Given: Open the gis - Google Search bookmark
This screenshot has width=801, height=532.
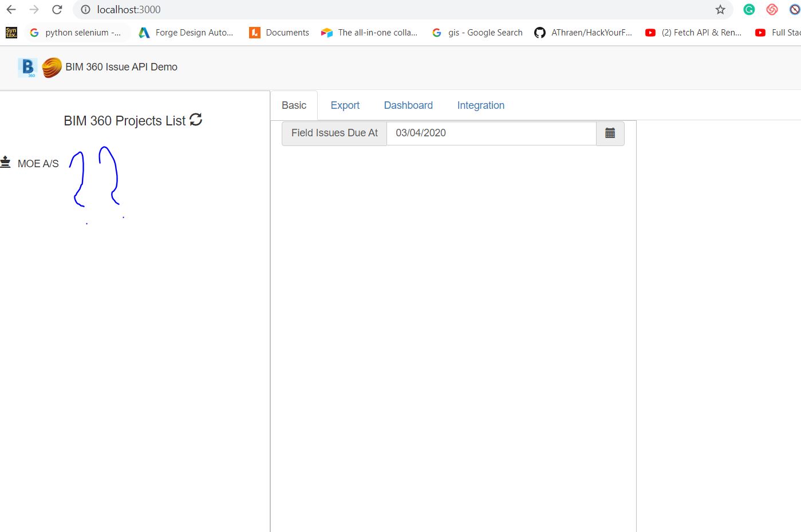Looking at the screenshot, I should coord(477,33).
